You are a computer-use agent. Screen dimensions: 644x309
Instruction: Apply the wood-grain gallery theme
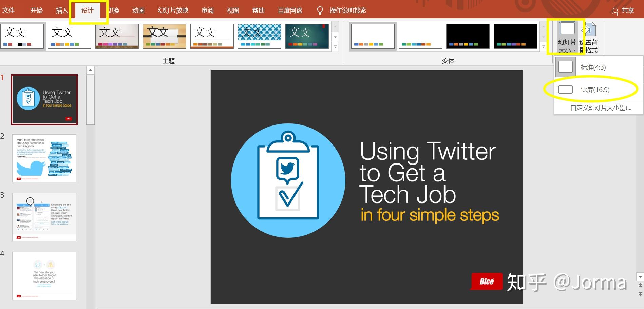(x=117, y=36)
